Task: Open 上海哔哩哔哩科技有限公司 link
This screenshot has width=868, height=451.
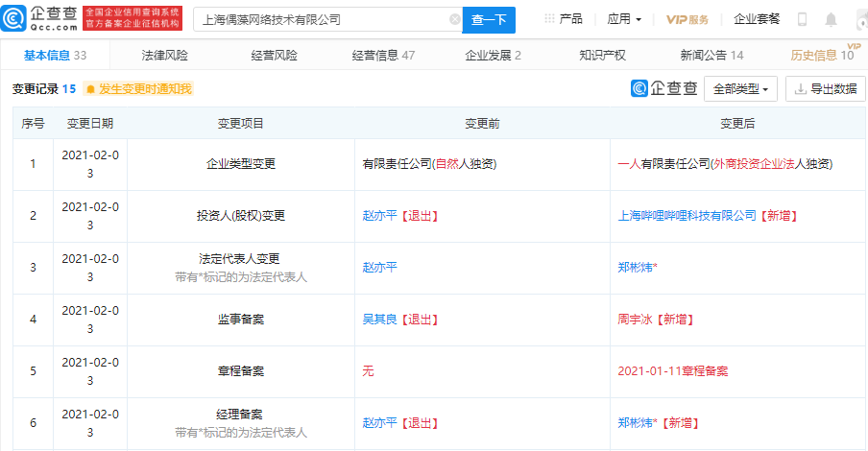Action: (687, 216)
